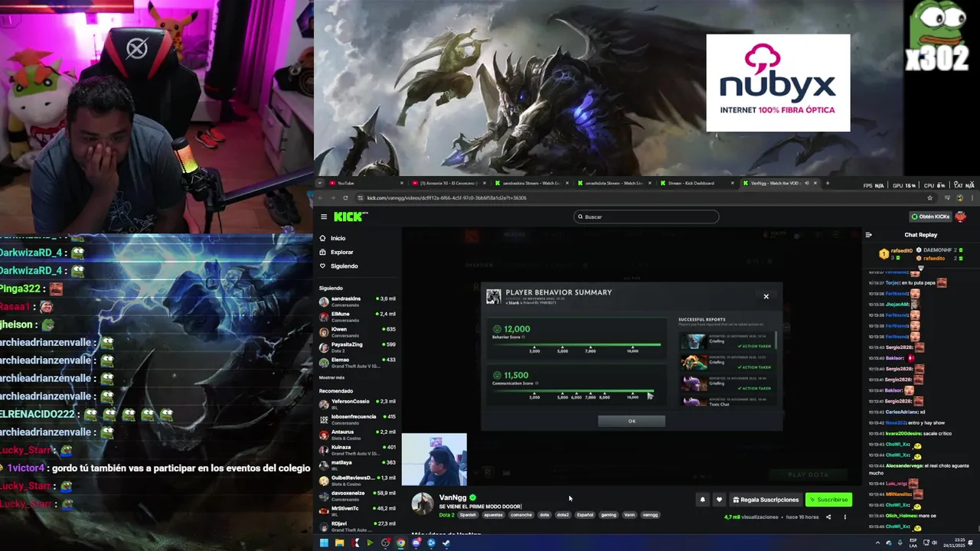Screen dimensions: 980x551
Task: Select the gaming tag
Action: pos(609,515)
